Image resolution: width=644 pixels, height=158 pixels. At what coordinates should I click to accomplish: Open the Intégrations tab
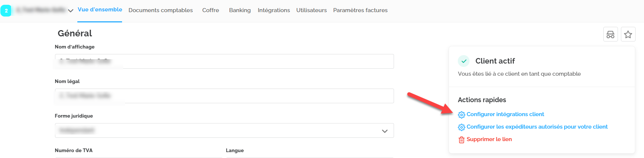click(274, 10)
